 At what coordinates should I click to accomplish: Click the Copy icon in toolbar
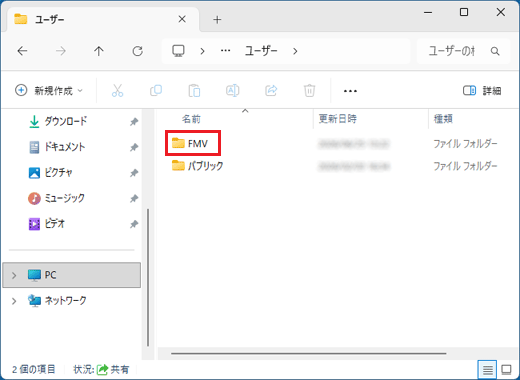(x=156, y=90)
